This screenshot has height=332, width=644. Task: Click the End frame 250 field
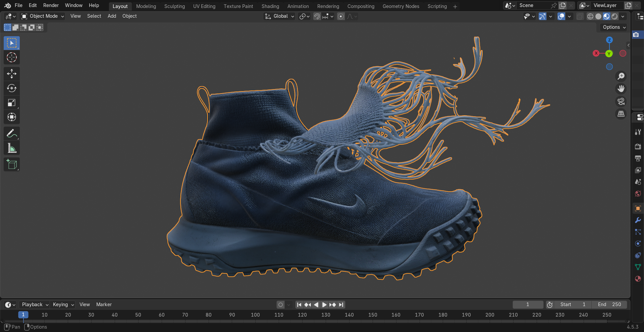[609, 305]
